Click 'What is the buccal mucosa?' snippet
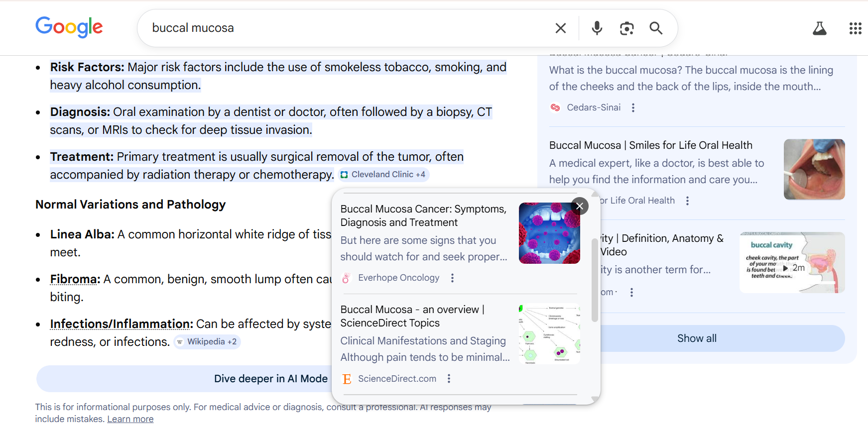868x431 pixels. click(691, 78)
